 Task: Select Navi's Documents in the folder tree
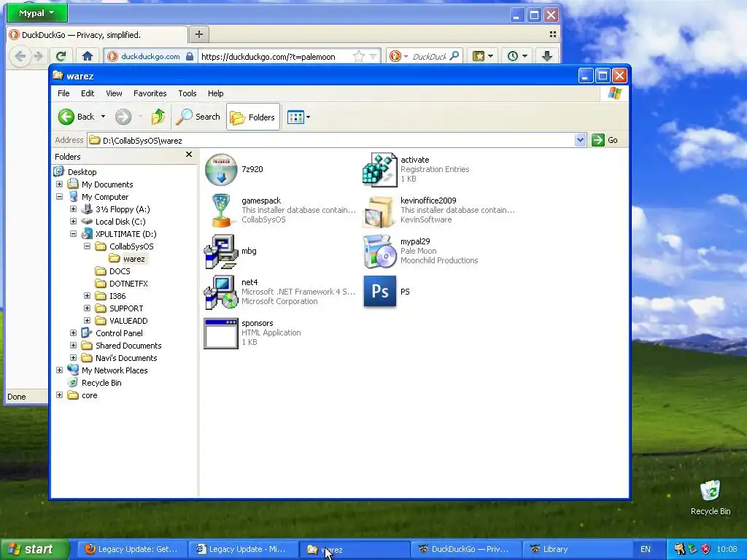[x=126, y=357]
